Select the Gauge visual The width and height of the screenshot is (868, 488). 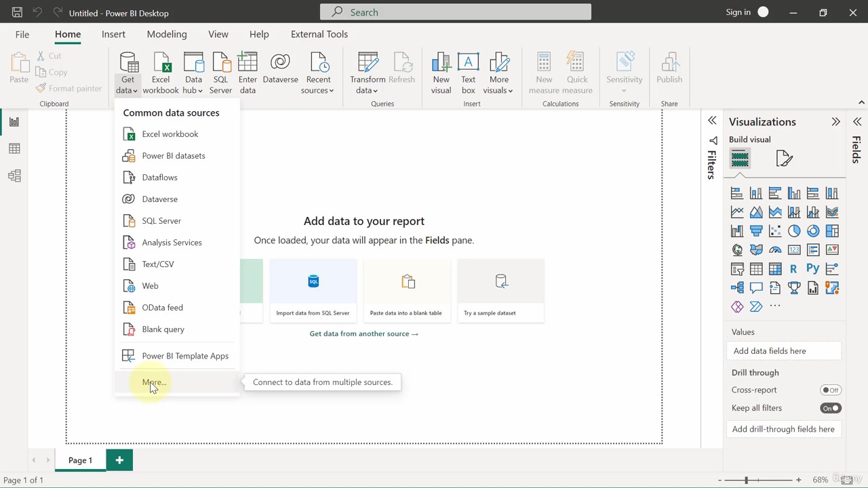coord(775,250)
